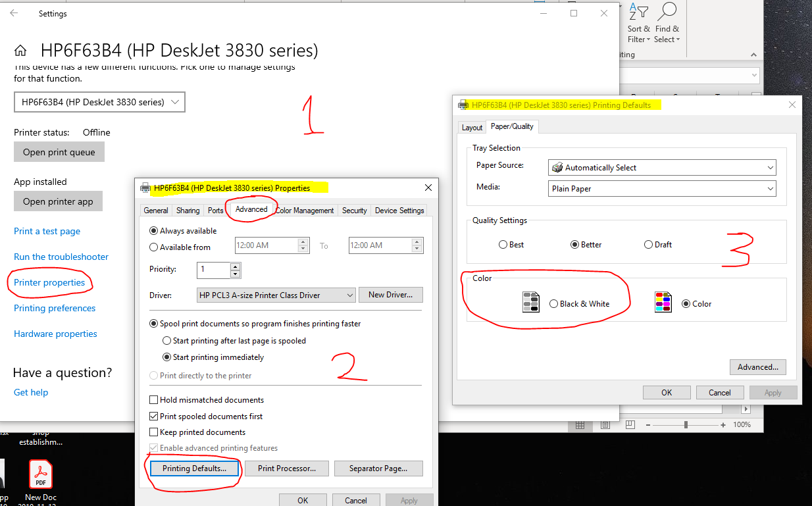Uncheck Print spooled documents first

coord(154,416)
